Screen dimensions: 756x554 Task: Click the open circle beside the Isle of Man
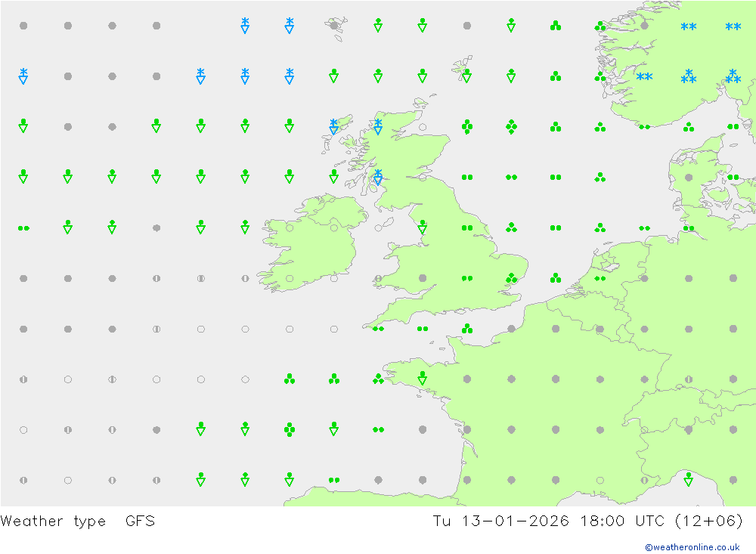click(378, 227)
